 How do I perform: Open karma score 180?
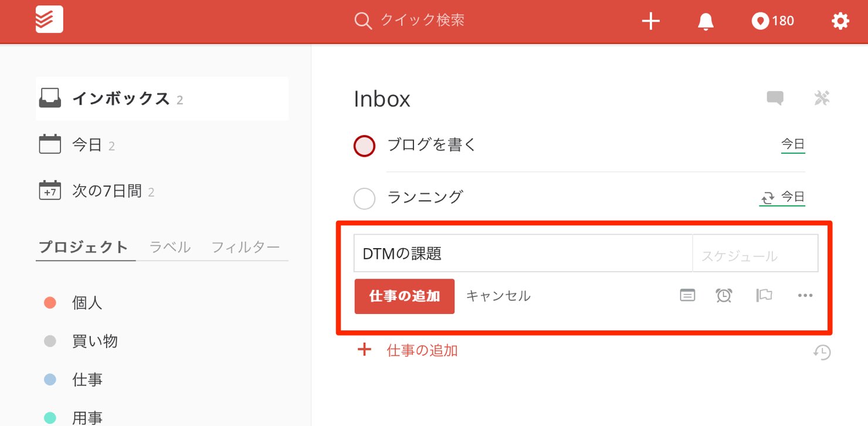pyautogui.click(x=773, y=21)
